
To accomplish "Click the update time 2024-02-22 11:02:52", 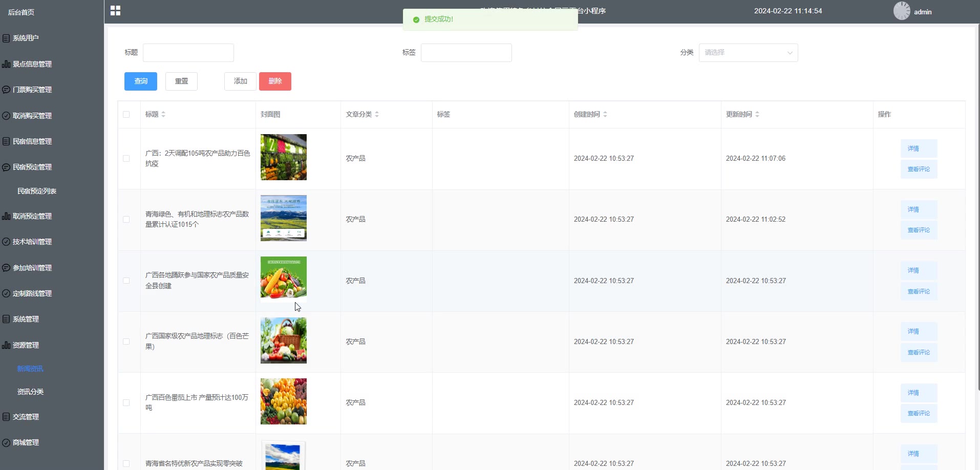I will coord(756,220).
